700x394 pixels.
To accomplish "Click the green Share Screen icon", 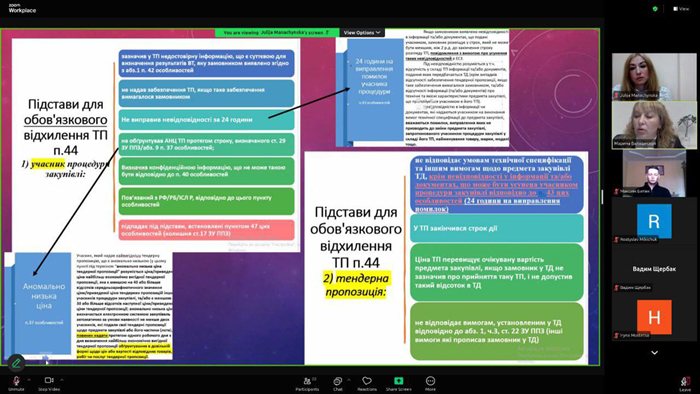I will click(x=398, y=381).
